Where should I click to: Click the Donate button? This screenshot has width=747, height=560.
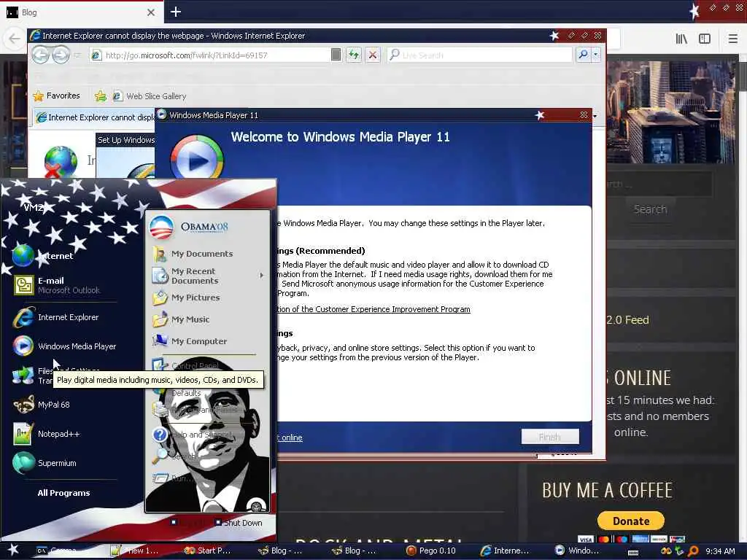(631, 521)
